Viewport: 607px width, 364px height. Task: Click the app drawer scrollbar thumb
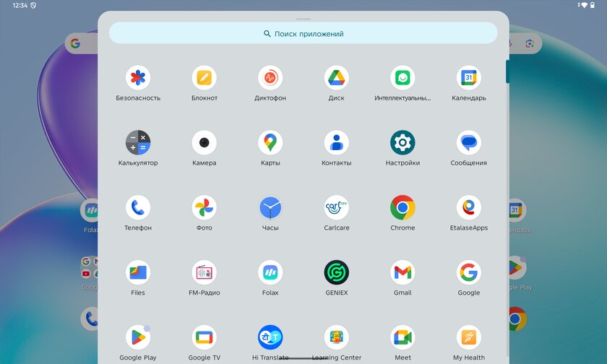tap(507, 71)
